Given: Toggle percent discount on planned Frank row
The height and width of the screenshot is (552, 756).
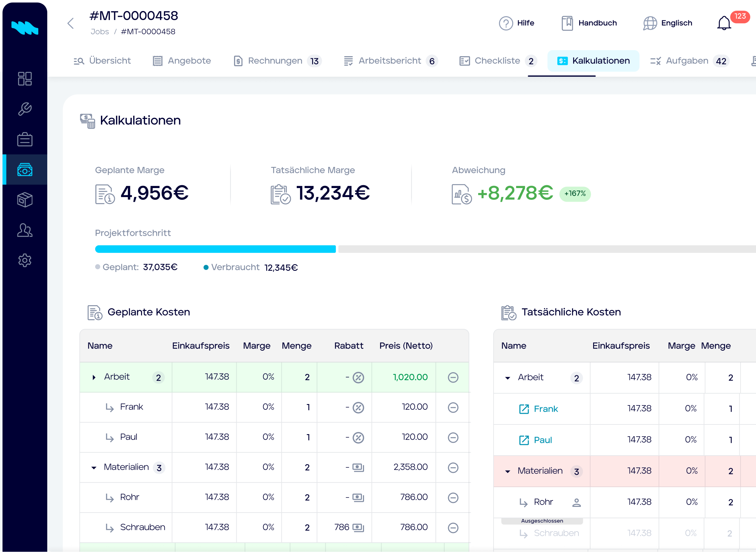Looking at the screenshot, I should pos(358,407).
